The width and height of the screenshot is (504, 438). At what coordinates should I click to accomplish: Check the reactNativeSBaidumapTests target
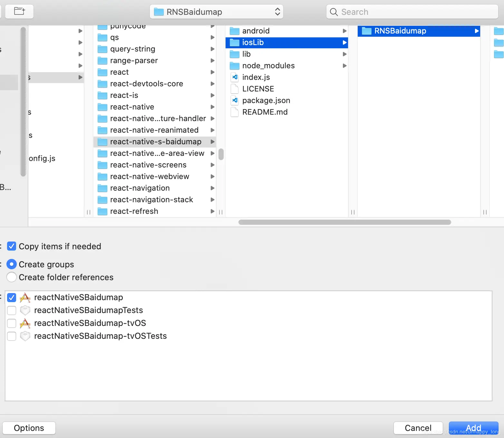click(x=12, y=310)
